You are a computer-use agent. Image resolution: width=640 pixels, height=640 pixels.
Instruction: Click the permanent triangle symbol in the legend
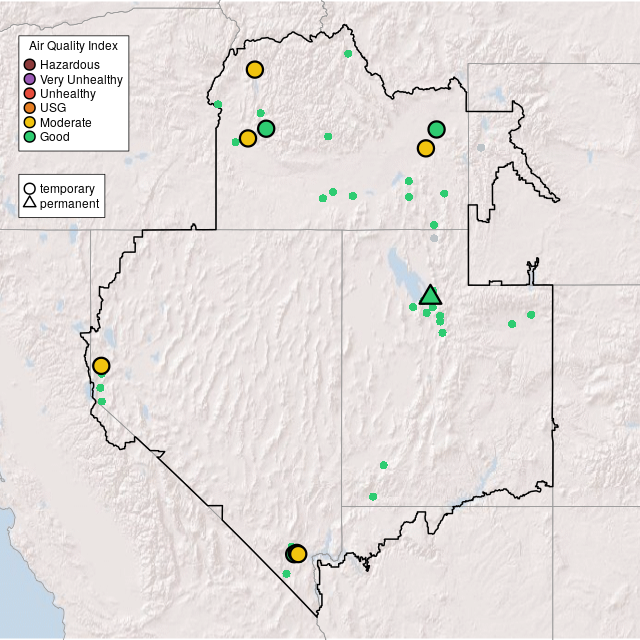[x=30, y=203]
